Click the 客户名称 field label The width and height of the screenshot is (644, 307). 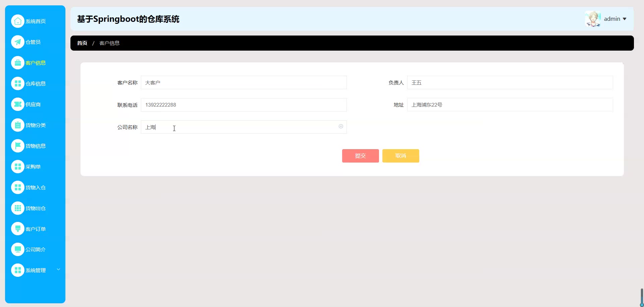pyautogui.click(x=127, y=82)
